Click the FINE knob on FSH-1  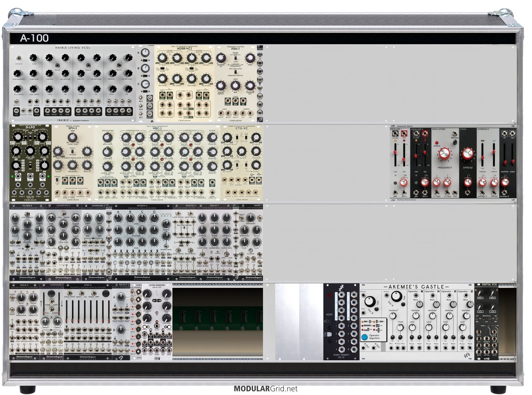coord(250,57)
